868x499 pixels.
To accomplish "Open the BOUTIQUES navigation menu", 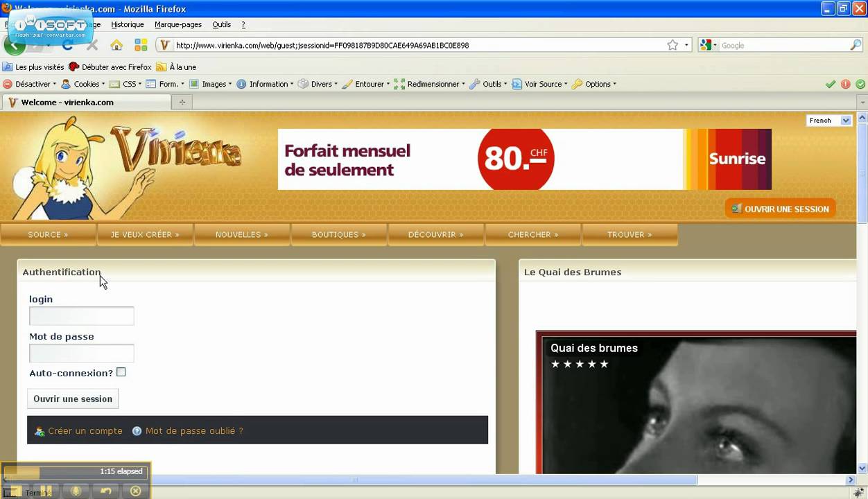I will [x=339, y=234].
